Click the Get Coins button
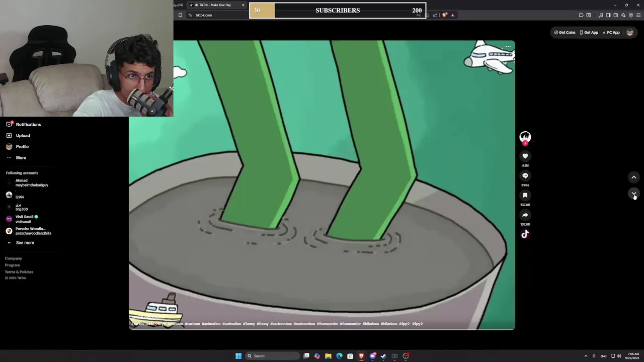The image size is (644, 362). coord(565,32)
